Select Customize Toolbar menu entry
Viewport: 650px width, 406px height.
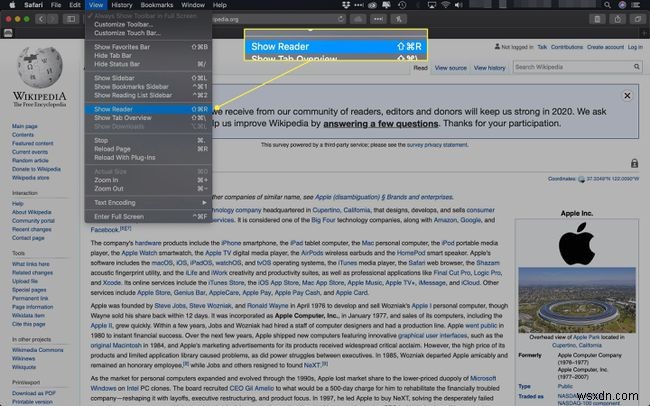pyautogui.click(x=148, y=24)
